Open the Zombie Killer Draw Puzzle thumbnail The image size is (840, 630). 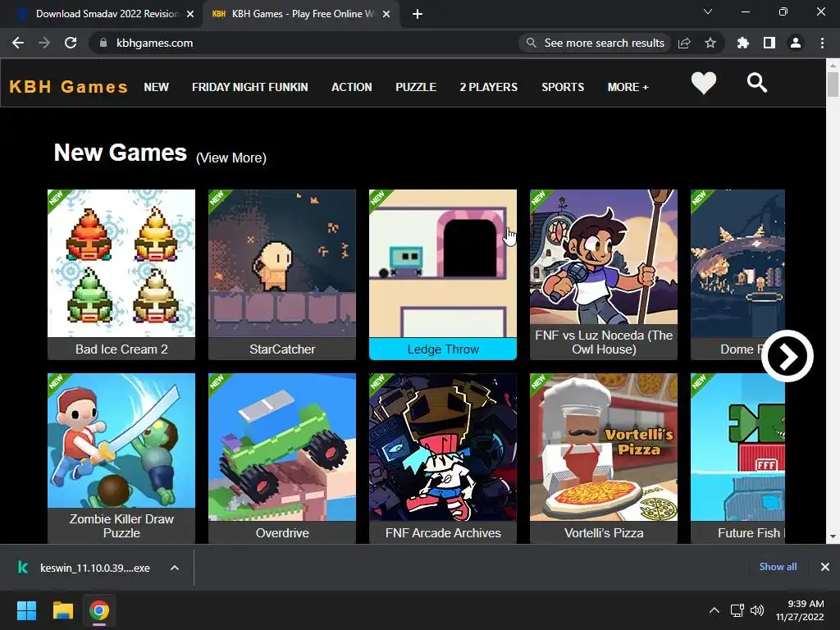121,441
